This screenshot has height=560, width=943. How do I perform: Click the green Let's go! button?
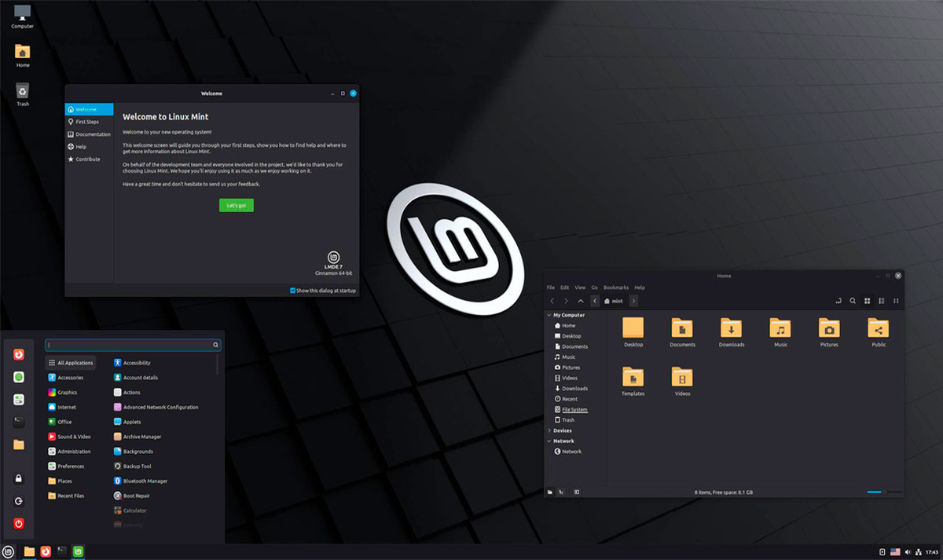click(237, 206)
